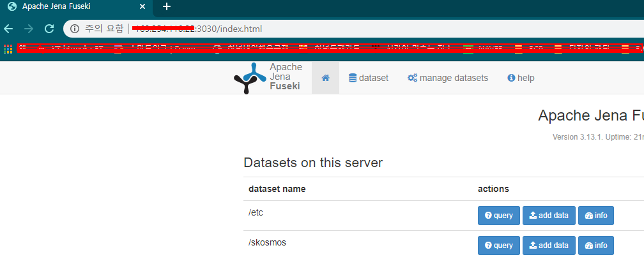The image size is (644, 264).
Task: Open the help menu
Action: pos(521,78)
